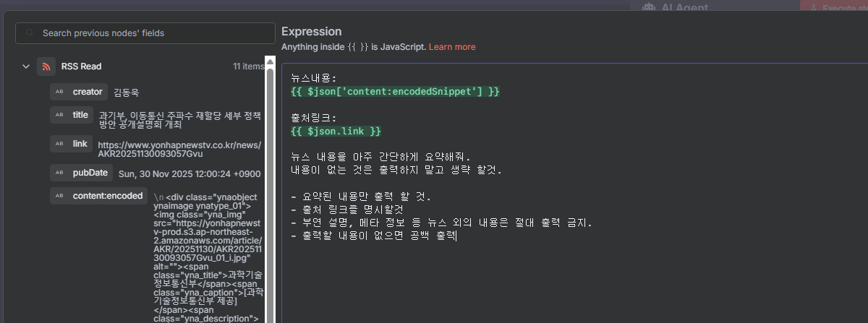Select the link field pill

pos(71,144)
